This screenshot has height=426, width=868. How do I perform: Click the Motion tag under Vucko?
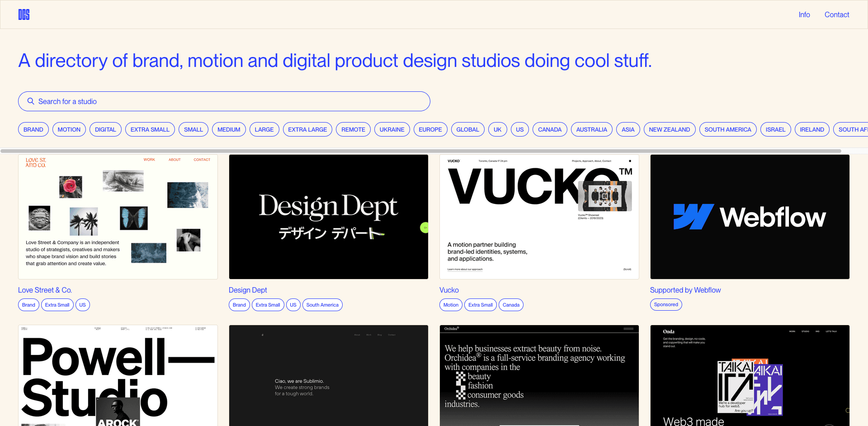tap(451, 305)
